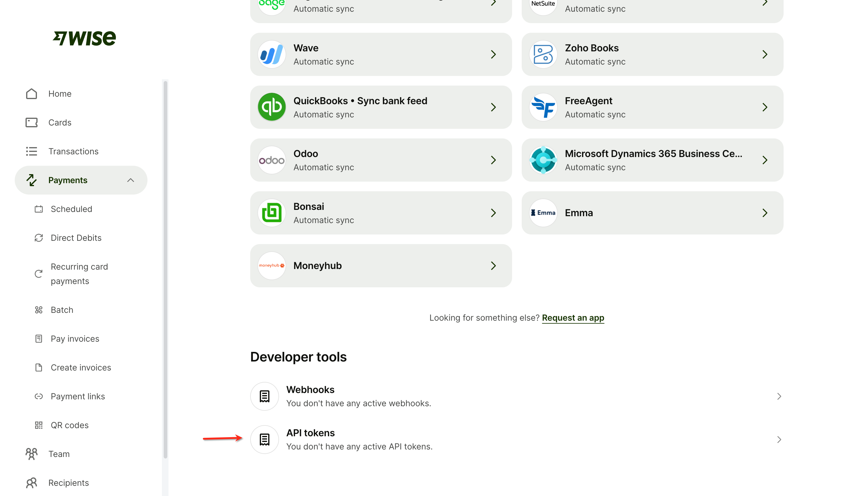Open the Moneyhub integration card
The image size is (868, 496).
pyautogui.click(x=381, y=265)
